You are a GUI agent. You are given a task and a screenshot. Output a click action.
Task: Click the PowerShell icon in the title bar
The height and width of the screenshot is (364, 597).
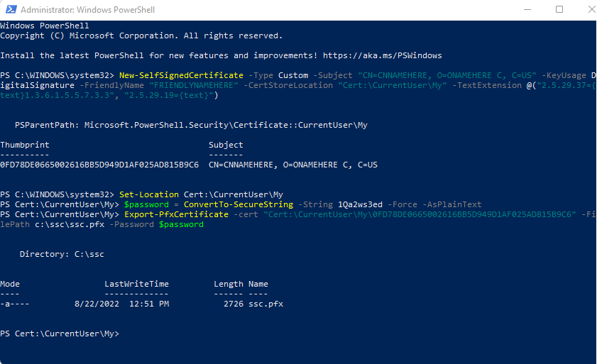tap(9, 10)
